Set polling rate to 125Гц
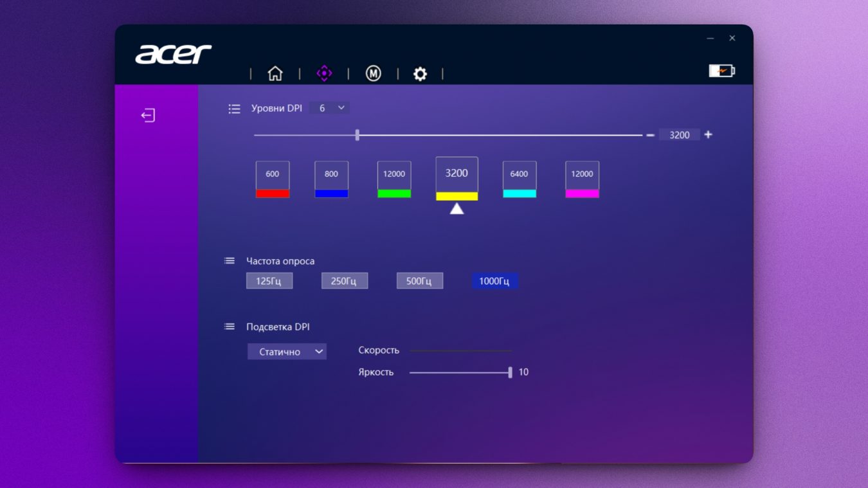The height and width of the screenshot is (488, 868). [x=269, y=281]
